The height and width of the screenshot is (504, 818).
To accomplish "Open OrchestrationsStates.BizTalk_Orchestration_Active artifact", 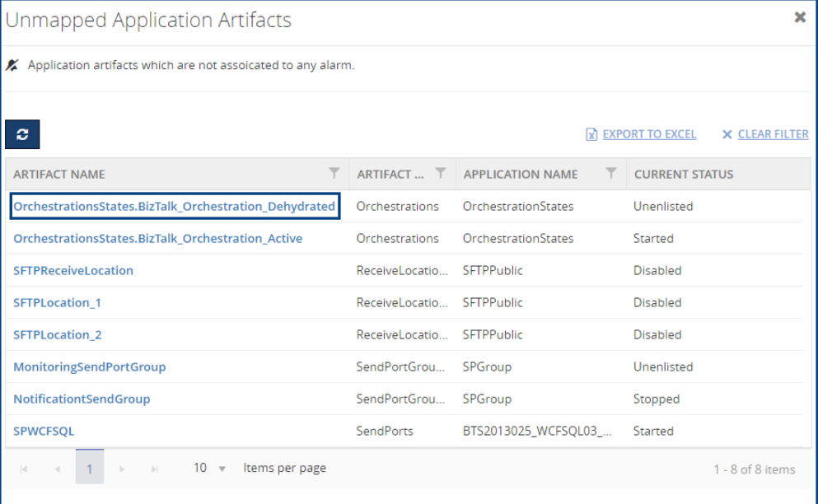I will pyautogui.click(x=157, y=239).
